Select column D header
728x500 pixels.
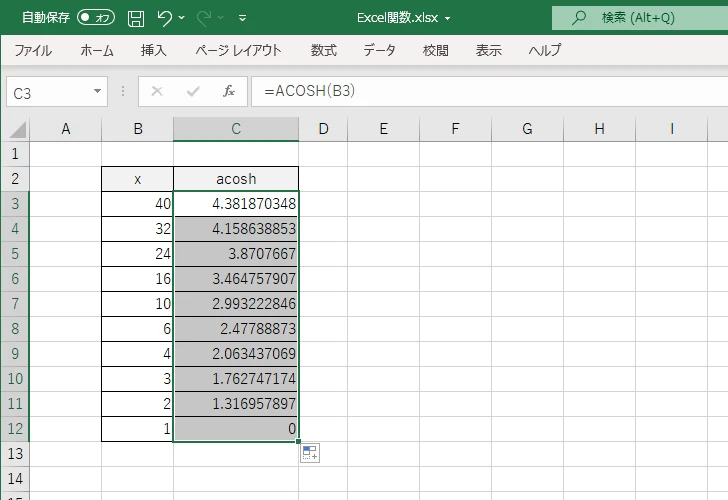pos(323,129)
